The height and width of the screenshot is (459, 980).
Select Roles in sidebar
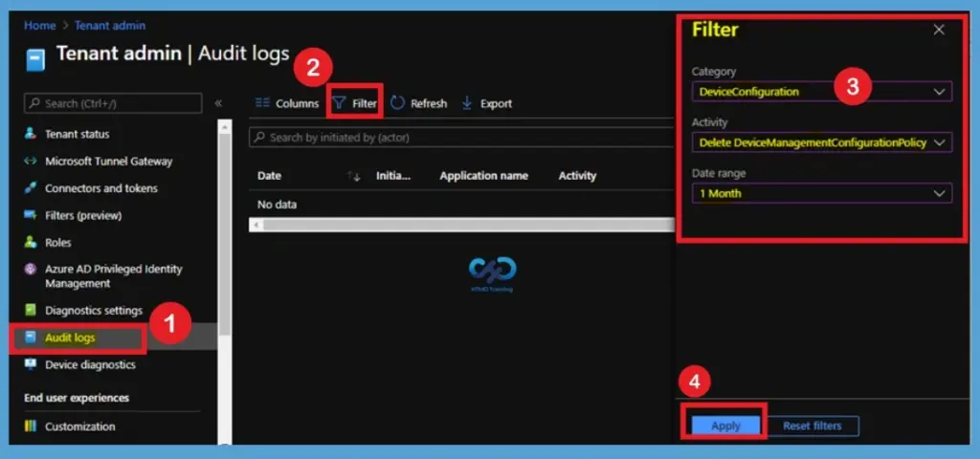(x=58, y=242)
